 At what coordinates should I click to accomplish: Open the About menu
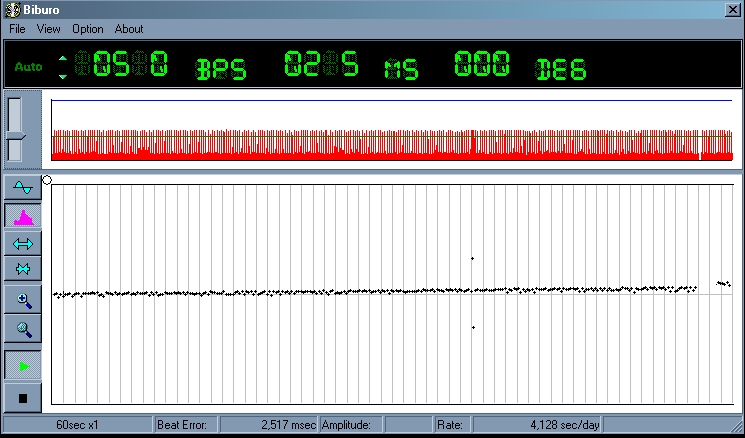click(x=129, y=29)
